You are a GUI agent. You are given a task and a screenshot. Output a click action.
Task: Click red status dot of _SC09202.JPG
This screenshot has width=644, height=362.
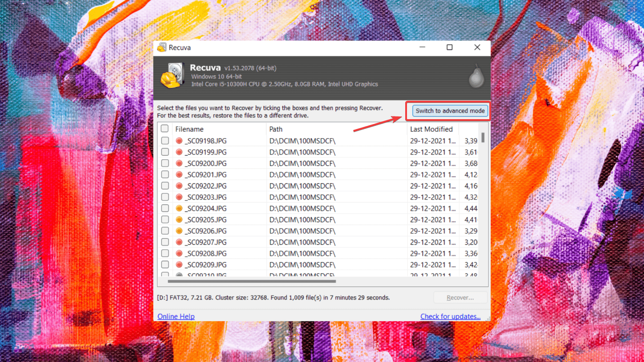179,186
